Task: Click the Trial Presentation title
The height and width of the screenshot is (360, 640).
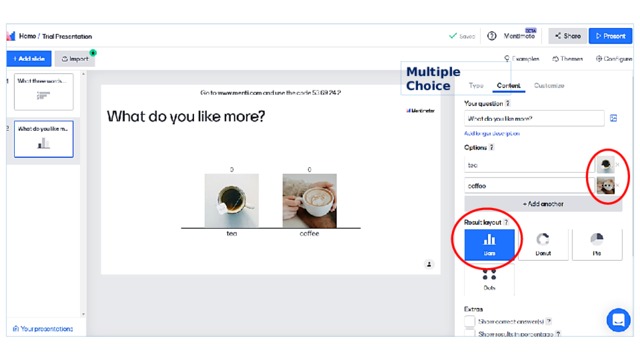Action: [x=67, y=36]
